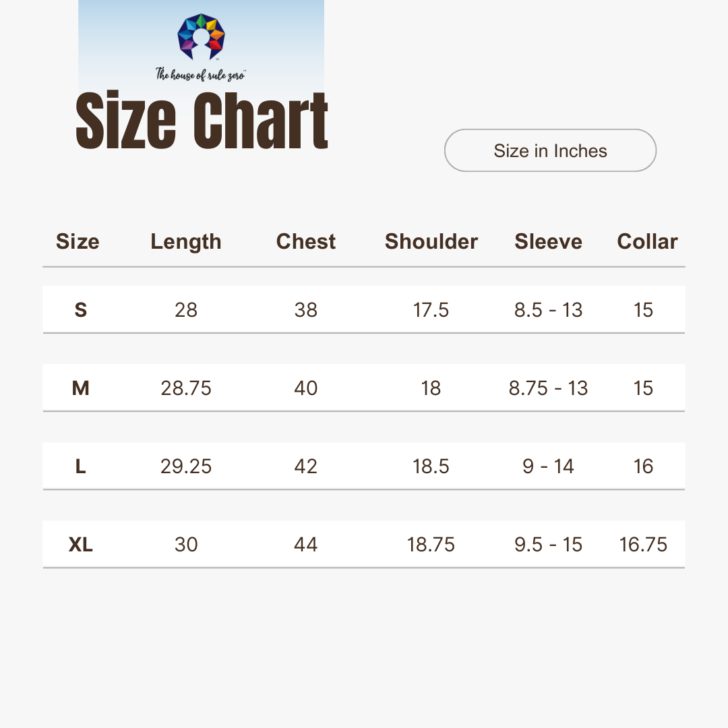The image size is (728, 728).
Task: Select the Shoulder column header
Action: pyautogui.click(x=431, y=241)
